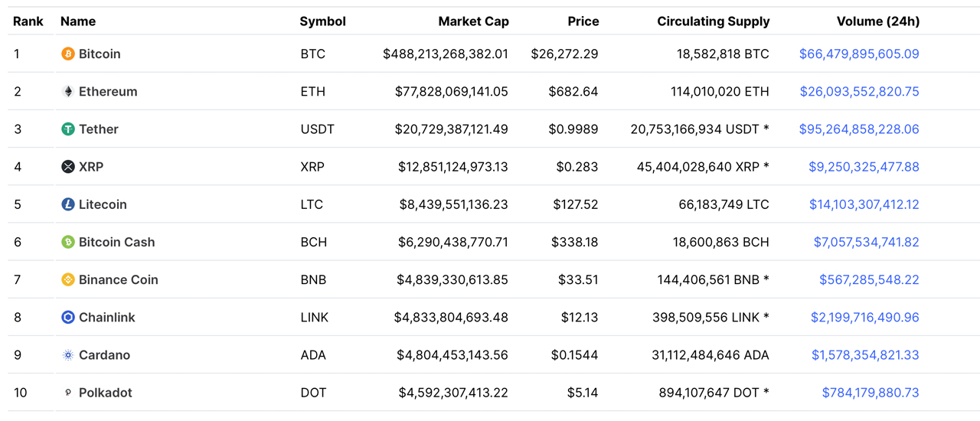Click the yellow Binance Coin logo icon
This screenshot has width=980, height=421.
click(68, 279)
